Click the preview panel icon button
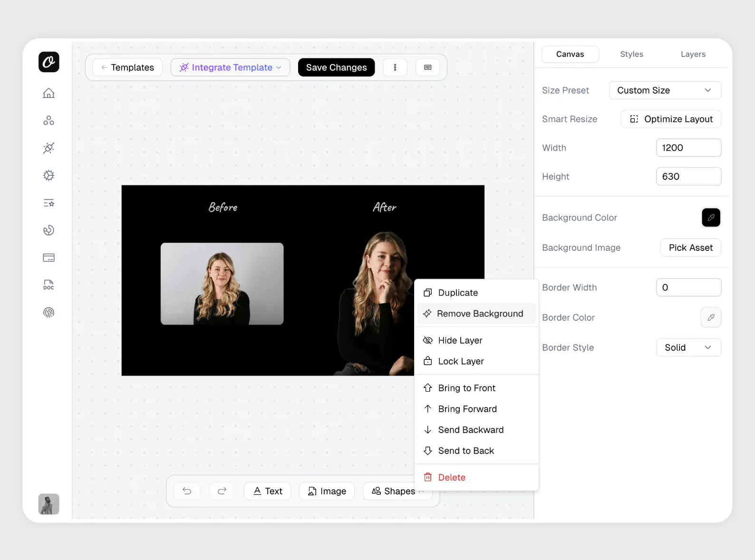 [x=428, y=68]
